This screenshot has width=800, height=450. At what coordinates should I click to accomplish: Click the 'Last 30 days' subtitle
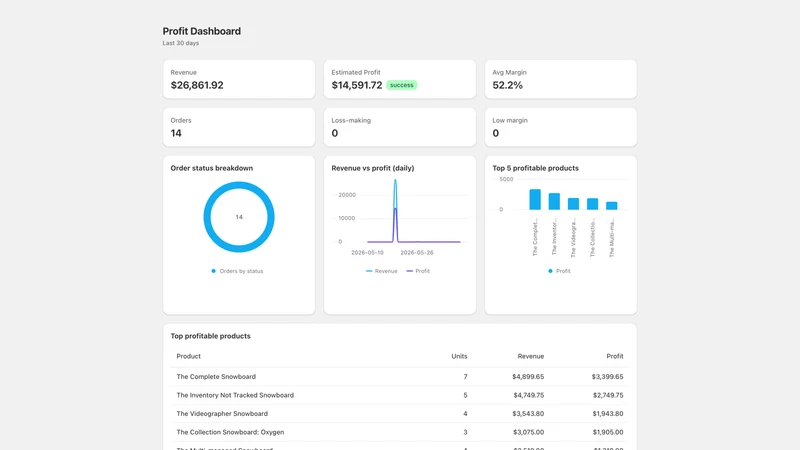pyautogui.click(x=181, y=43)
